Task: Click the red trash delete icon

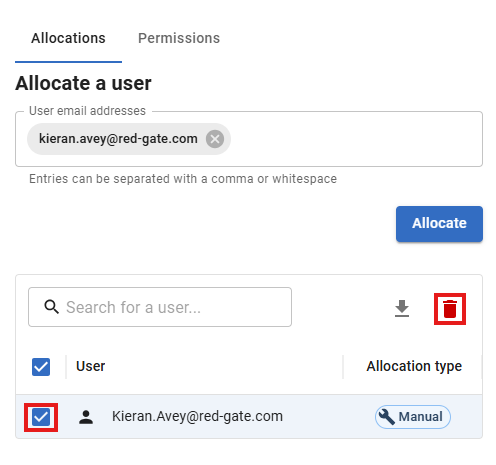Action: click(x=450, y=309)
